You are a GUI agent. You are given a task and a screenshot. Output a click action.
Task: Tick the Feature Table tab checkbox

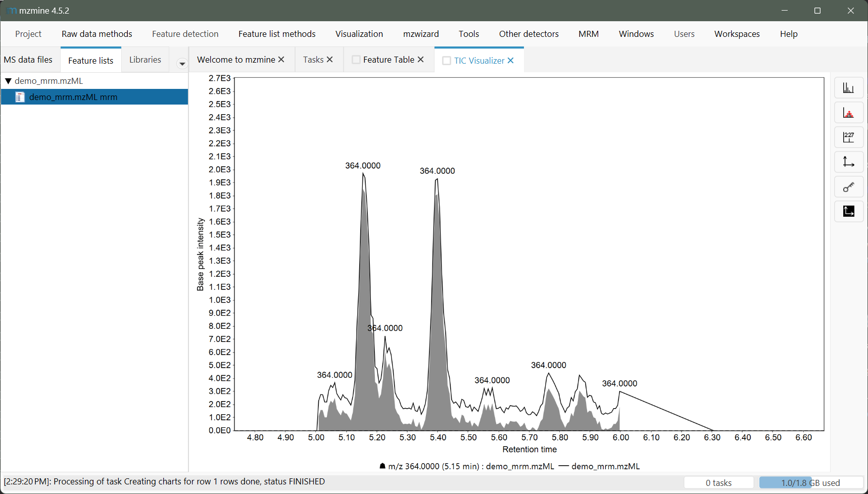[356, 60]
